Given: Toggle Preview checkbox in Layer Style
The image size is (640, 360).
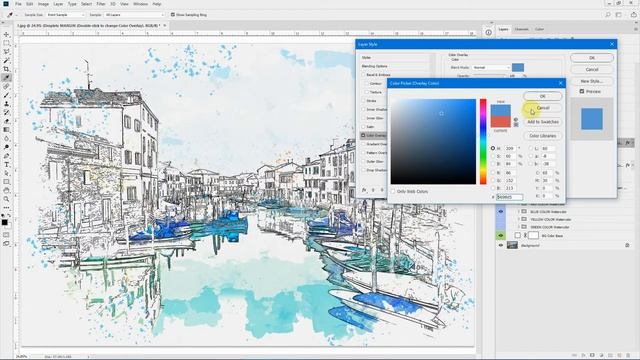Looking at the screenshot, I should [582, 91].
